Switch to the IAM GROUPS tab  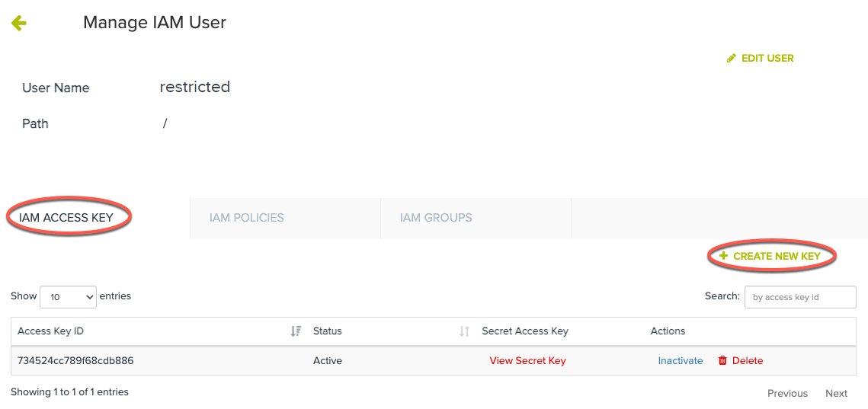click(436, 218)
